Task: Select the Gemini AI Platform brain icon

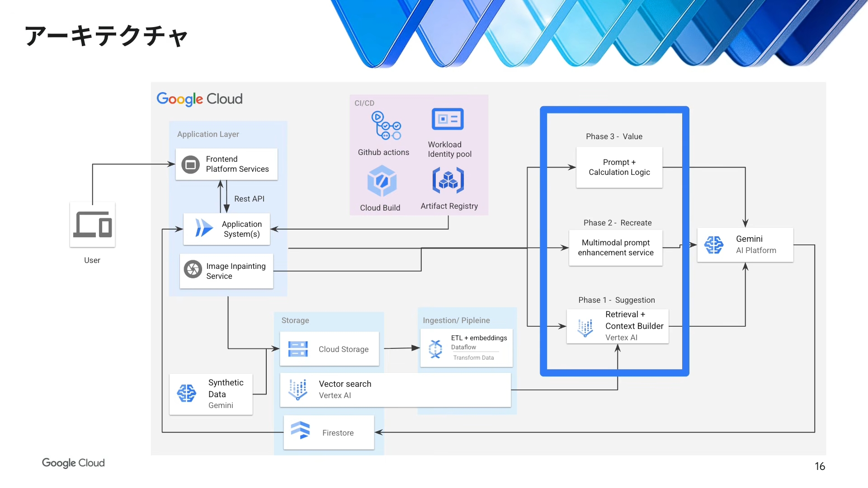Action: pyautogui.click(x=714, y=245)
